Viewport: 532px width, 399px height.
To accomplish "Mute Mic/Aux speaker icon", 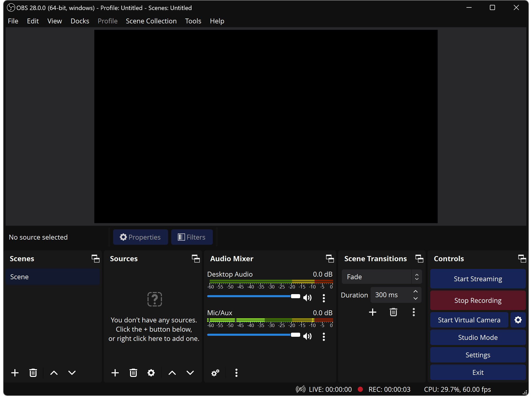I will [307, 336].
